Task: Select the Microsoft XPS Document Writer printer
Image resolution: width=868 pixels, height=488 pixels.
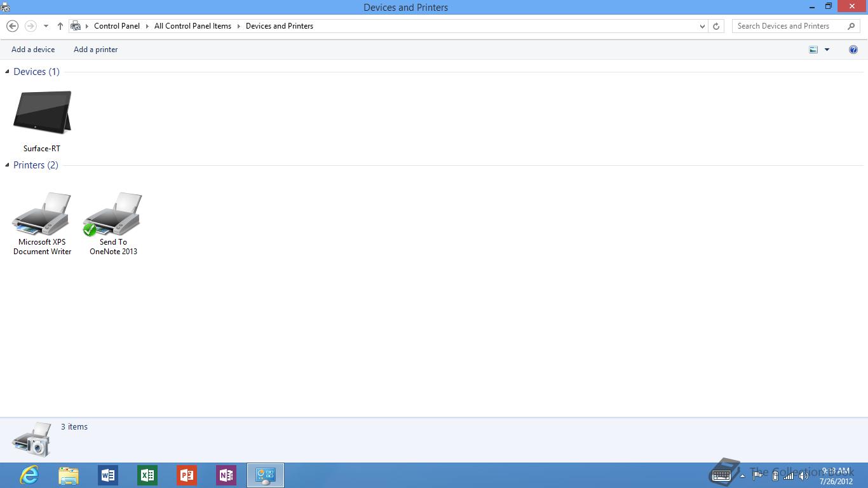Action: tap(42, 214)
